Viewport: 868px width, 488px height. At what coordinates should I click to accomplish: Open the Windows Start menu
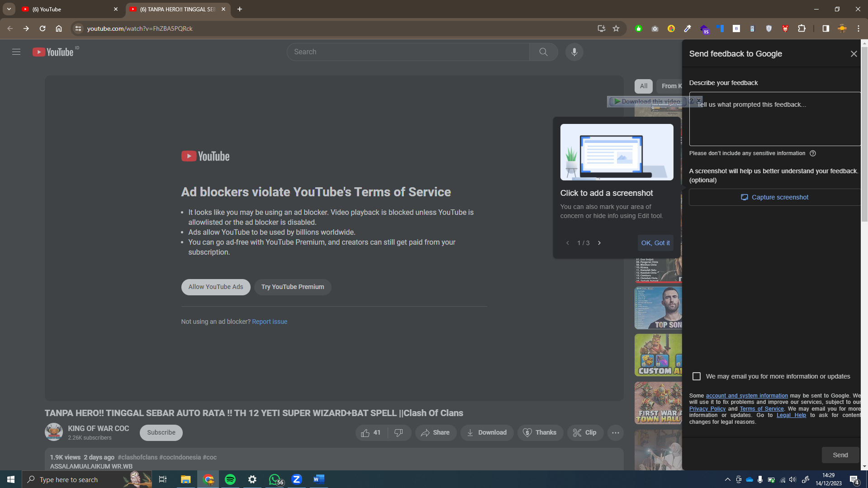(x=11, y=479)
